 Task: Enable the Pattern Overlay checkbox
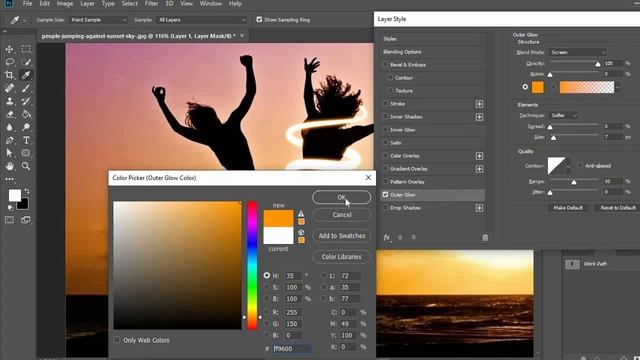(x=385, y=182)
